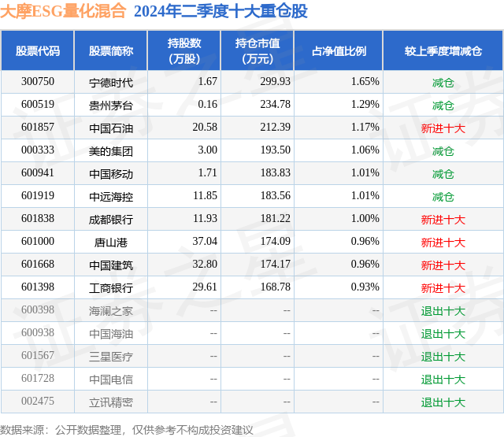
Task: Click 退出十大 status for 海澜之家
Action: 443,311
